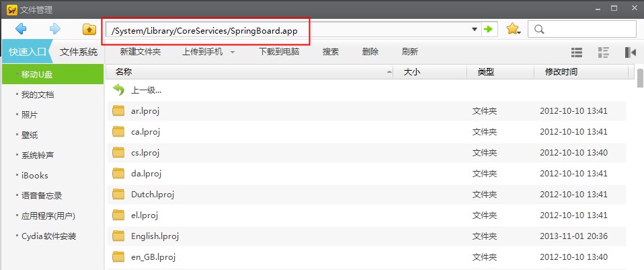Select the cs.lproj file name

[145, 153]
